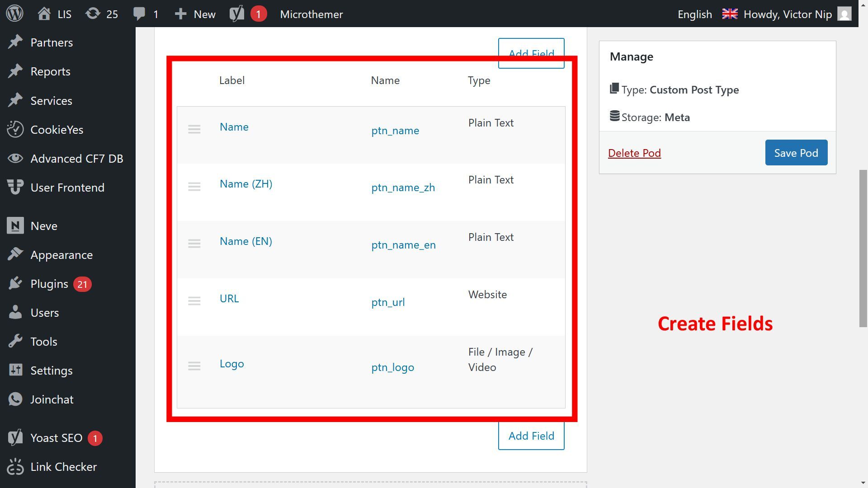
Task: Open the user avatar thumbnail
Action: pos(844,14)
